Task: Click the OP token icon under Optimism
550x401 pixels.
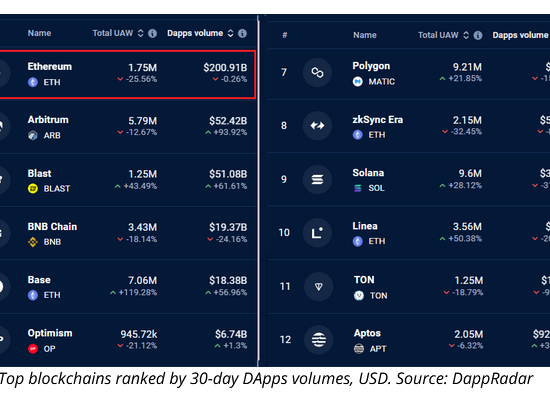Action: coord(33,349)
